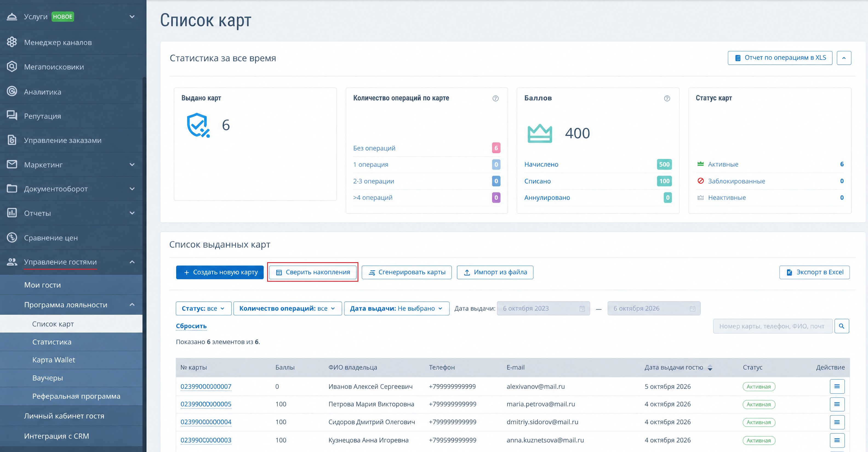Click the Сверить накопления button
The height and width of the screenshot is (452, 868).
tap(313, 273)
